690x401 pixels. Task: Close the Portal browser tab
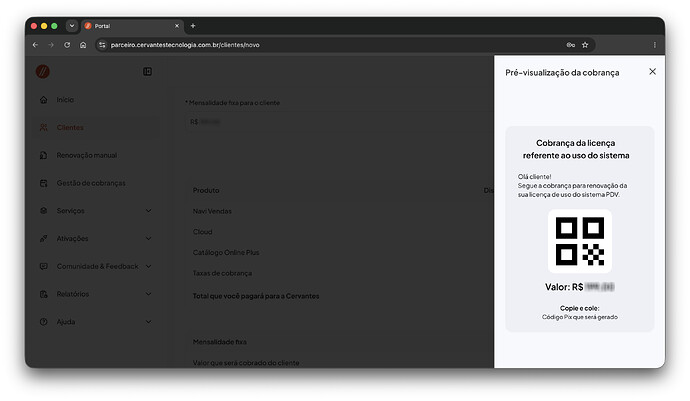coord(177,26)
